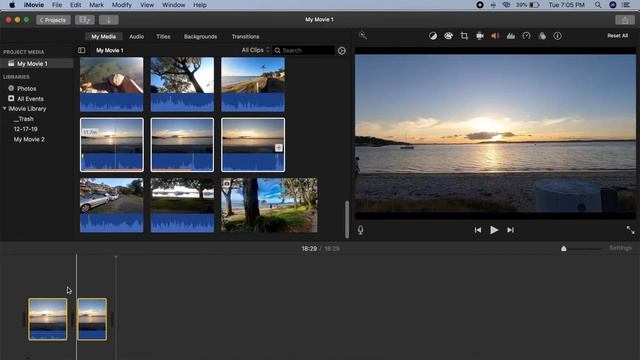
Task: Select the cropping tool
Action: click(x=464, y=36)
